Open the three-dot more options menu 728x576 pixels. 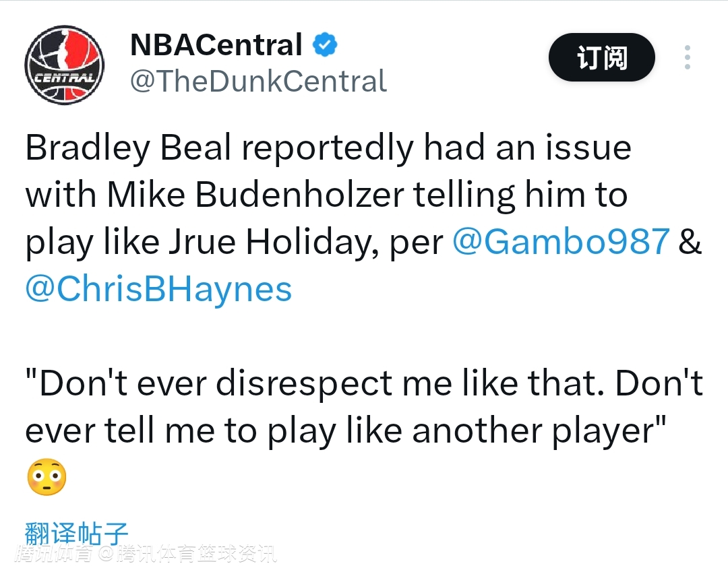(687, 58)
